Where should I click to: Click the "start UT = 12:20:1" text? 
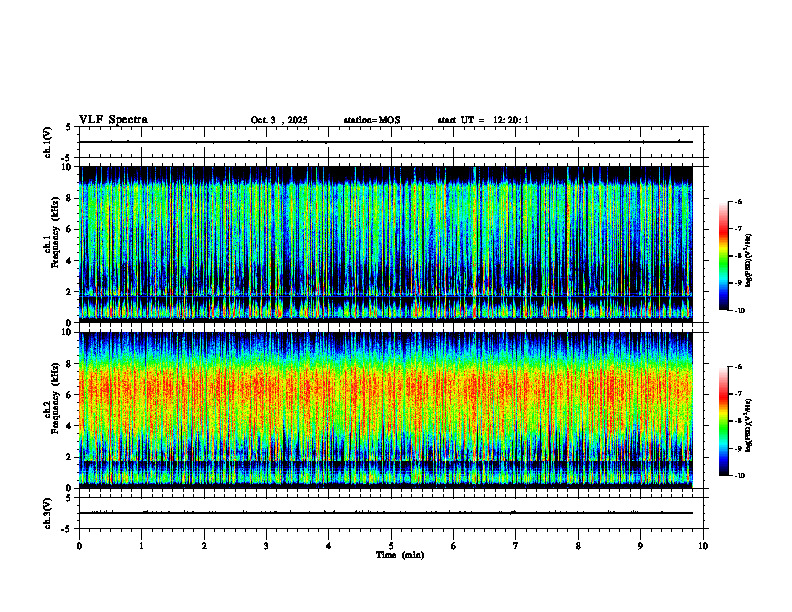coord(483,120)
